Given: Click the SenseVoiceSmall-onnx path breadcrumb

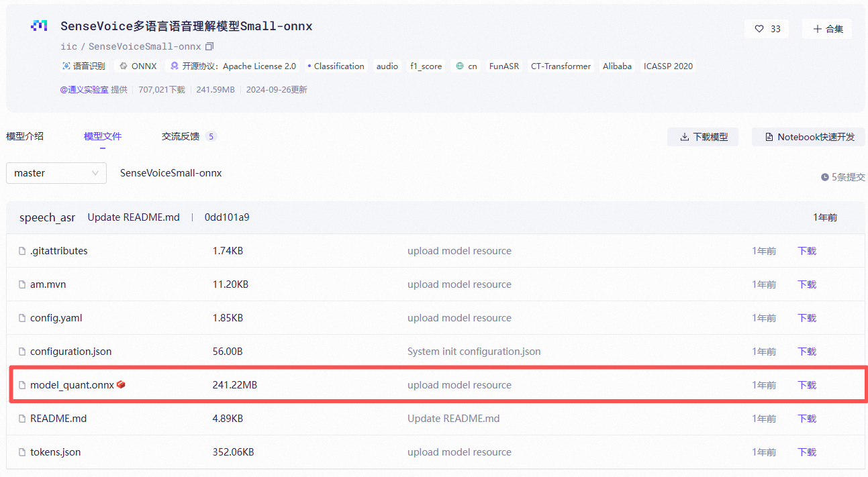Looking at the screenshot, I should 171,173.
